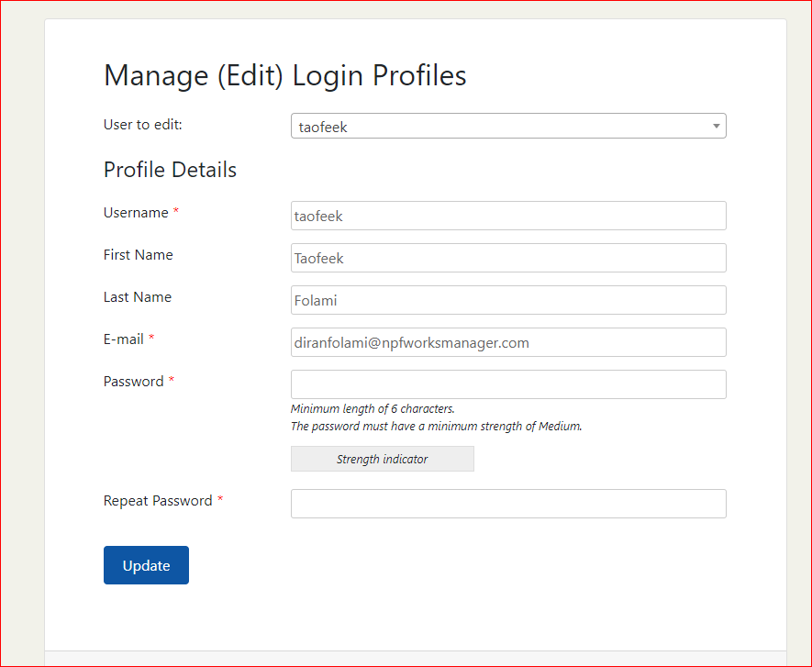Viewport: 812px width, 667px height.
Task: Click the E-mail address input field
Action: pos(508,342)
